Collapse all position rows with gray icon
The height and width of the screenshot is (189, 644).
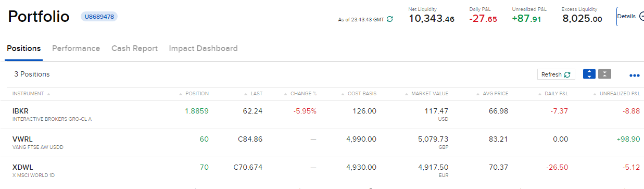click(604, 74)
